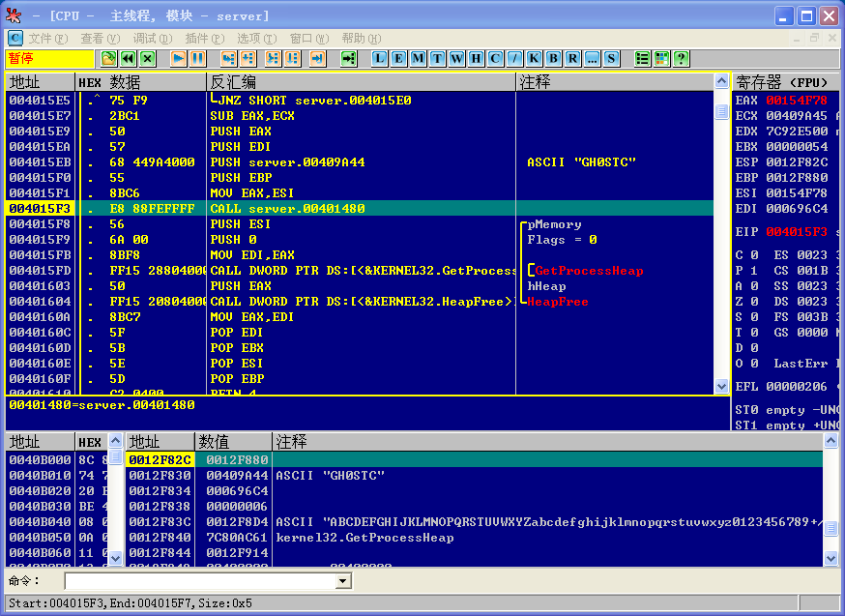Click the 寄存器 (FPU) registers header
845x616 pixels.
[781, 82]
